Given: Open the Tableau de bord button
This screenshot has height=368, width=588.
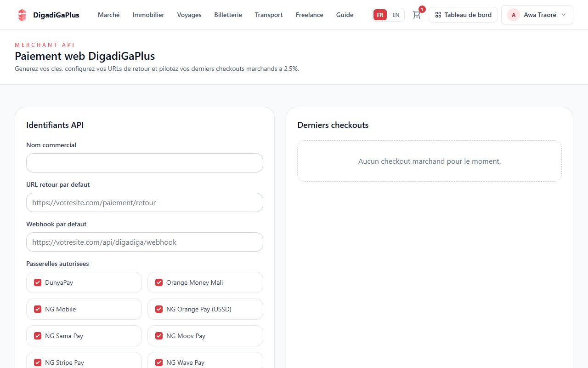Looking at the screenshot, I should (x=463, y=15).
